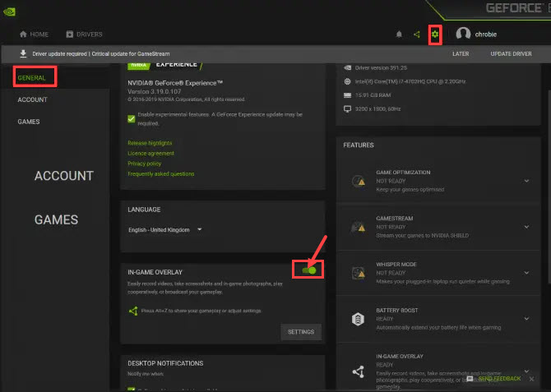Screen dimensions: 551x392
Task: Click the green share icon beside Alt+Z hint
Action: tap(133, 311)
